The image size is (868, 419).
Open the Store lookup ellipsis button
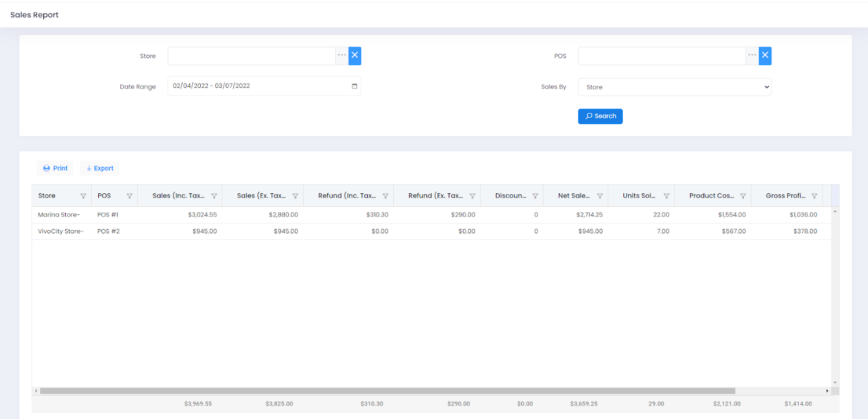[x=342, y=56]
